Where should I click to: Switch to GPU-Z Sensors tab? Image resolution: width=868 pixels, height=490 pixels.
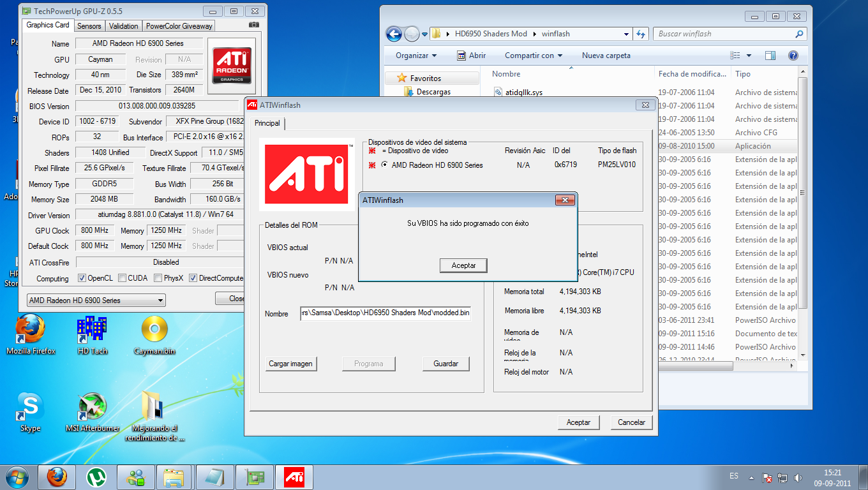point(89,26)
